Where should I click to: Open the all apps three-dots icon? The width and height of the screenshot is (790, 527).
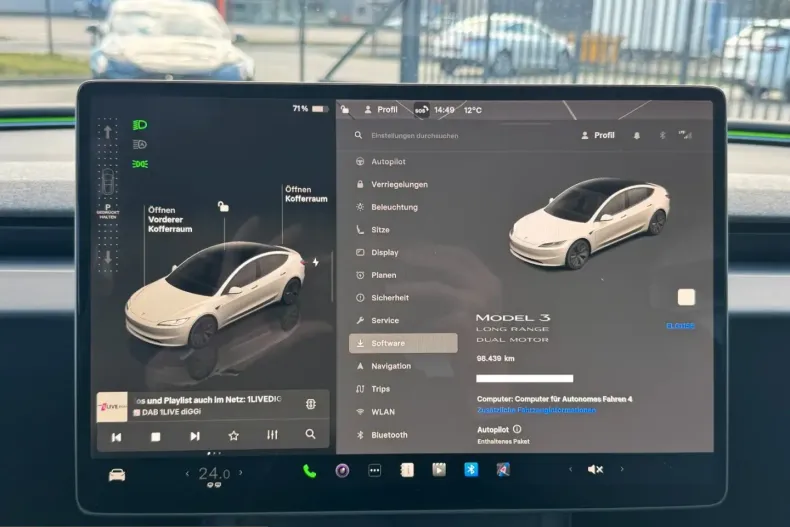coord(374,471)
